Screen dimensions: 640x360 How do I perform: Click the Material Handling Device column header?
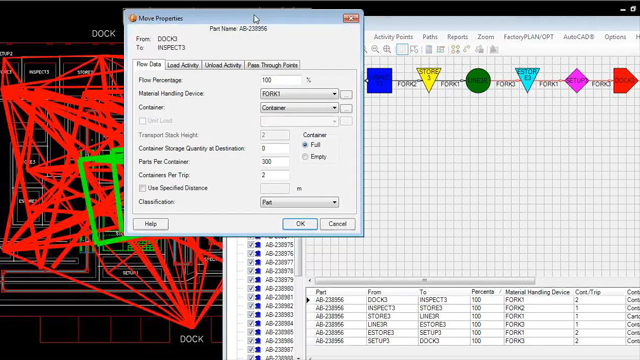click(x=537, y=292)
